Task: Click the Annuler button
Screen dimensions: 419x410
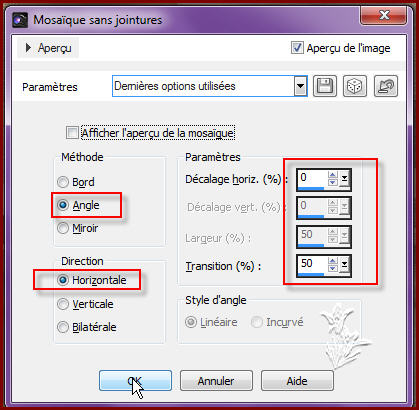Action: (x=216, y=380)
